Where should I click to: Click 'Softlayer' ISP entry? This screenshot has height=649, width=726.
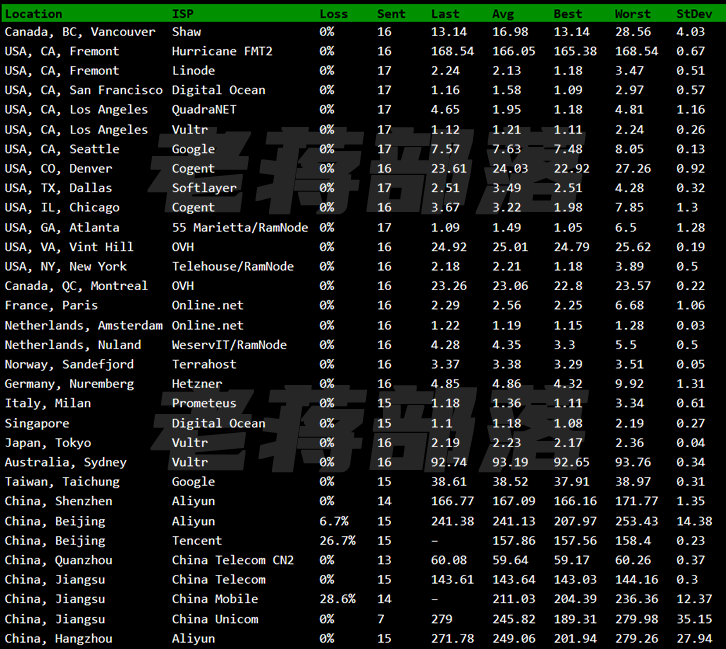point(204,188)
